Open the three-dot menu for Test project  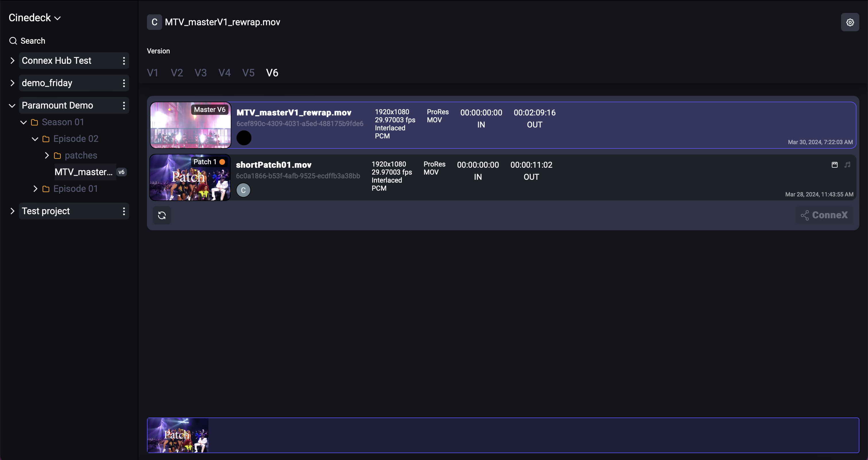[124, 211]
